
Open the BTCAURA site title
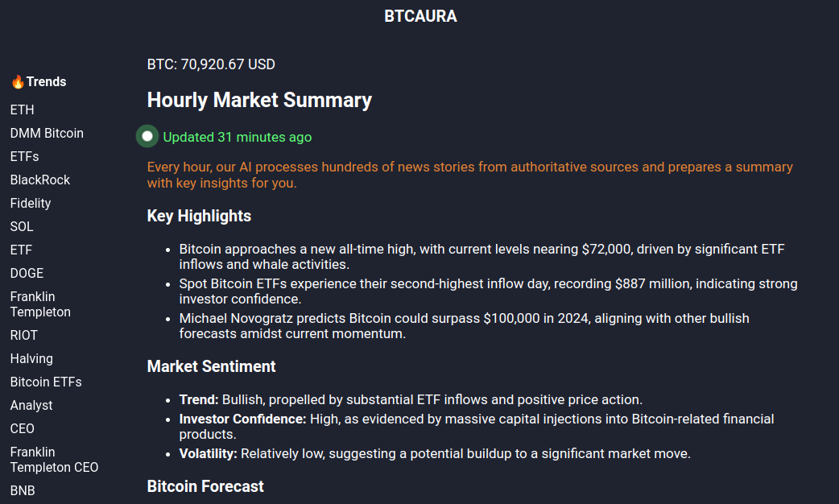(x=420, y=16)
